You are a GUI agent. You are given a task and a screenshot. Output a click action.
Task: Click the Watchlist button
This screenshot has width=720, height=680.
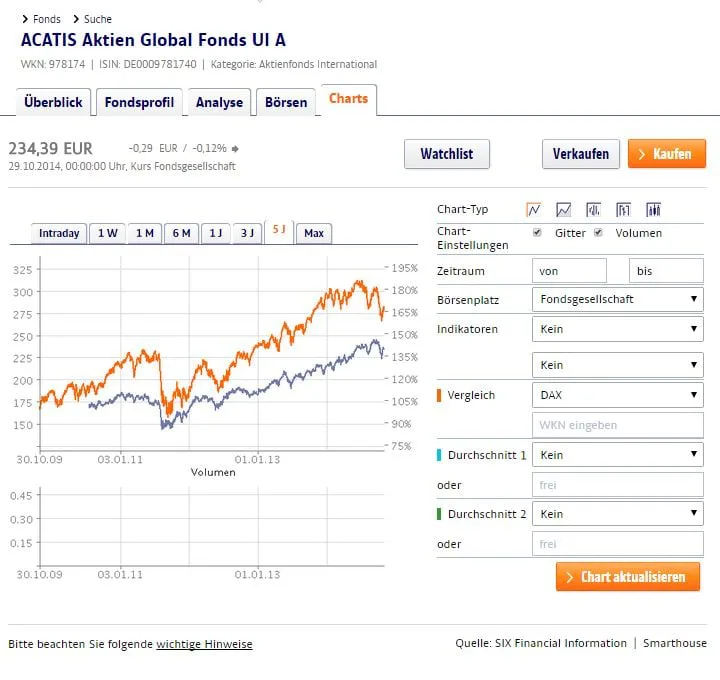(447, 154)
